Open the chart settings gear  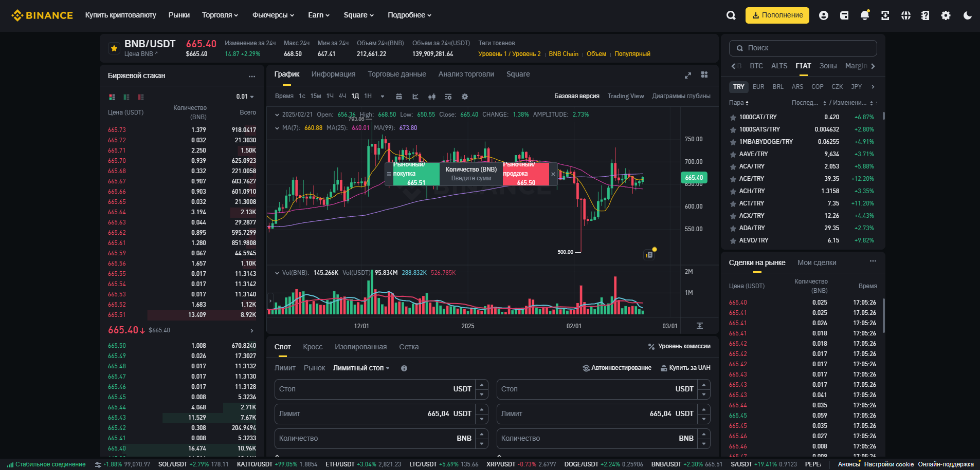pyautogui.click(x=465, y=97)
